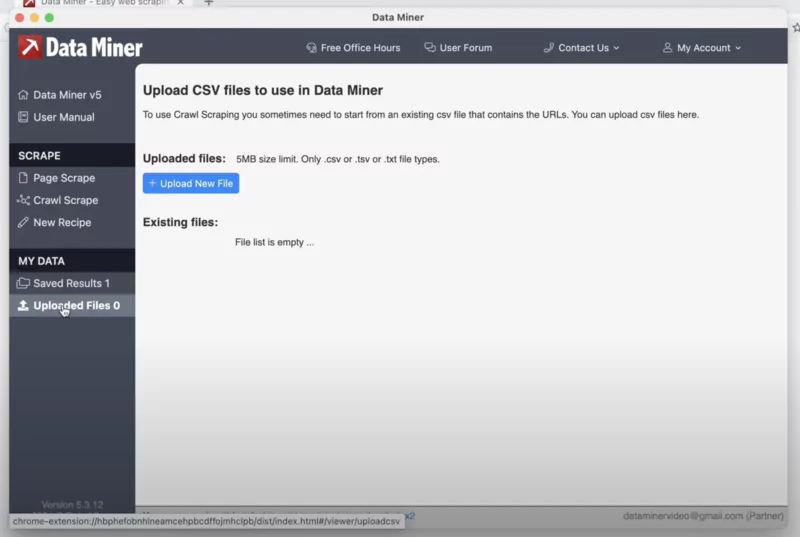Click the 5MB size limit note text

(x=338, y=159)
